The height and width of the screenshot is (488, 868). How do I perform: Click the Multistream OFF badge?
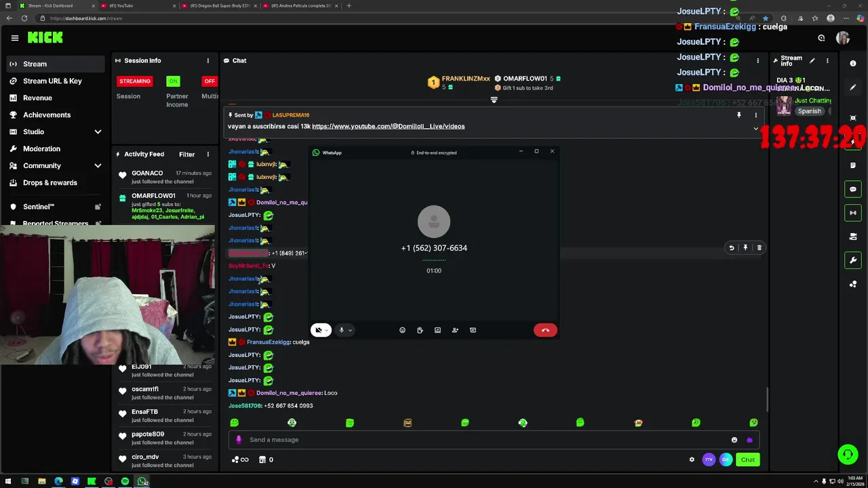(210, 81)
